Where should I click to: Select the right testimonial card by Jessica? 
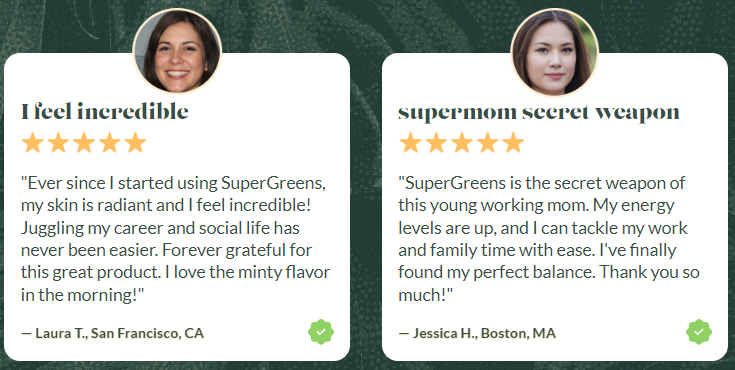tap(555, 207)
